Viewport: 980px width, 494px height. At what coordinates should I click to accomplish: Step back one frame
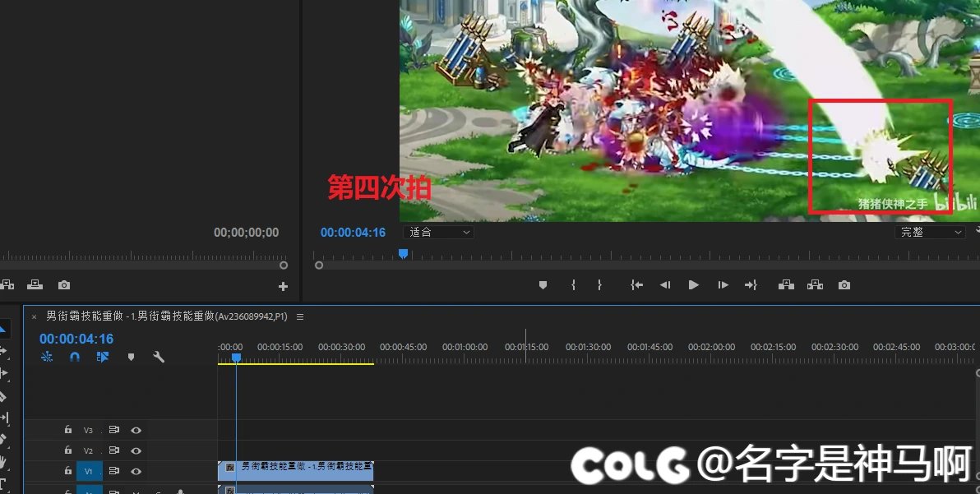pos(665,284)
